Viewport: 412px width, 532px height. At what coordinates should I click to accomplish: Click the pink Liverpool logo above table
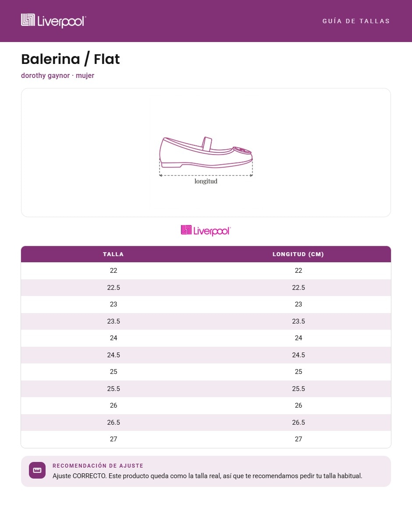pos(206,231)
